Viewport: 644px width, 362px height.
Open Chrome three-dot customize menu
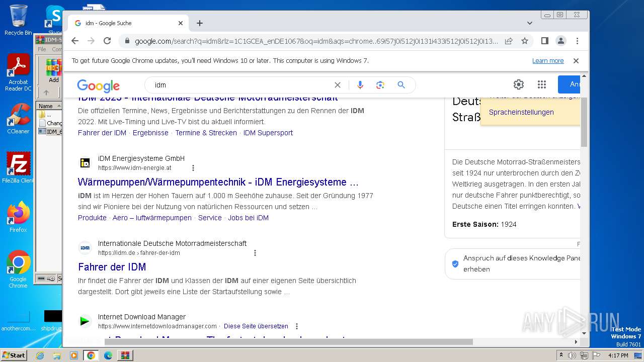(x=577, y=41)
